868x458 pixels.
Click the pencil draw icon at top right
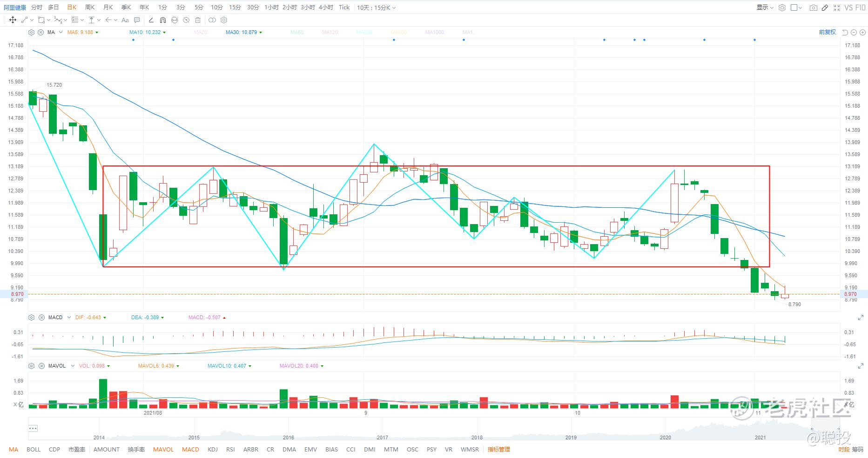825,7
